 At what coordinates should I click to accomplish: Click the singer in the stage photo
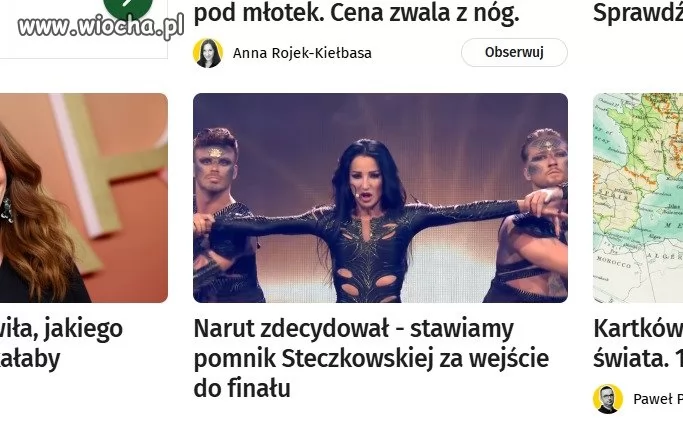(x=368, y=222)
